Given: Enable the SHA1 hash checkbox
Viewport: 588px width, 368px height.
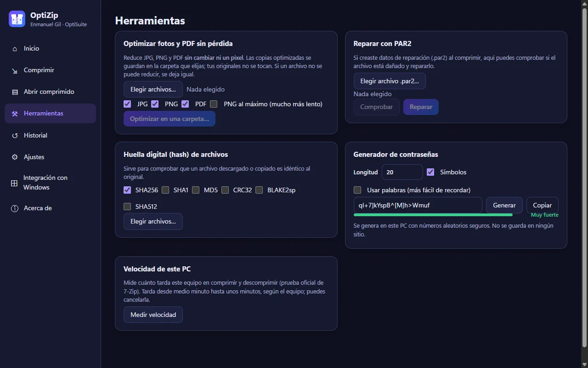Looking at the screenshot, I should click(x=165, y=190).
